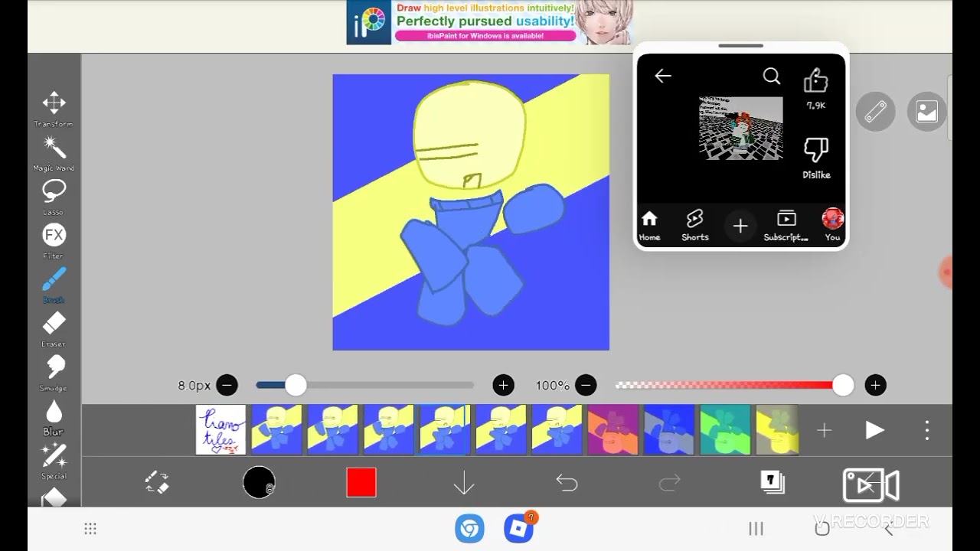The image size is (980, 551).
Task: Open the FX Filter tool
Action: pos(54,240)
